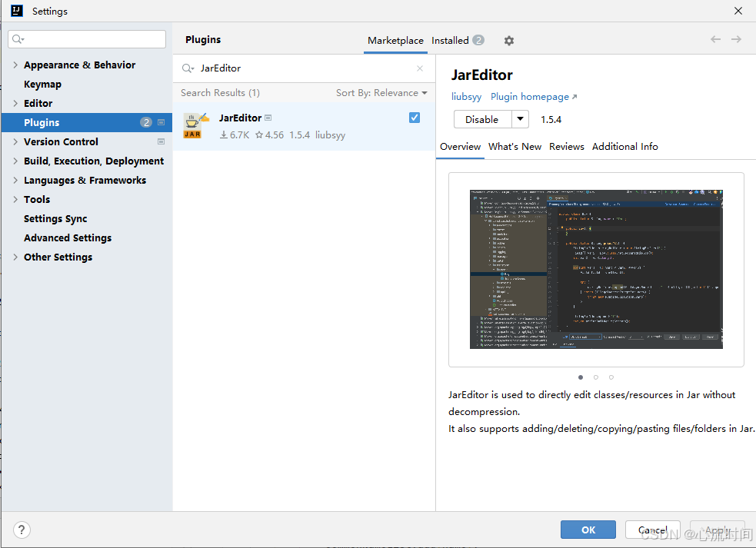Screen dimensions: 756x548
Task: Expand Build, Execution, Deployment node
Action: [x=15, y=161]
